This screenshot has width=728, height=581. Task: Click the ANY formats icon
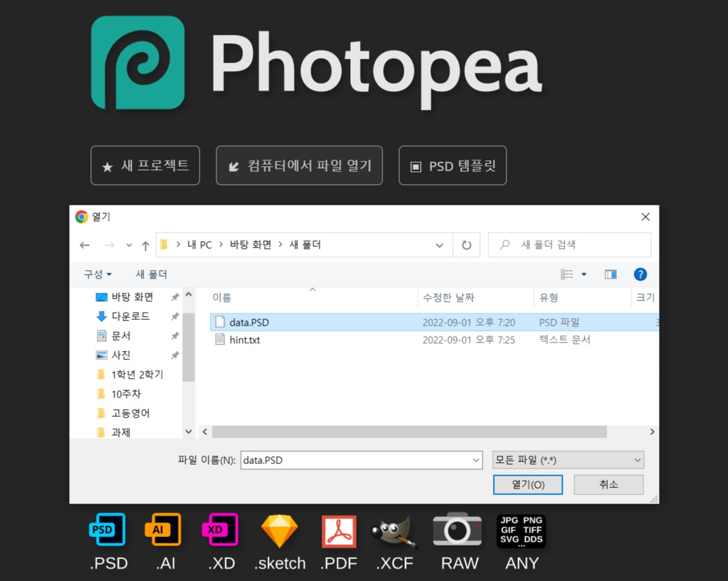tap(521, 531)
